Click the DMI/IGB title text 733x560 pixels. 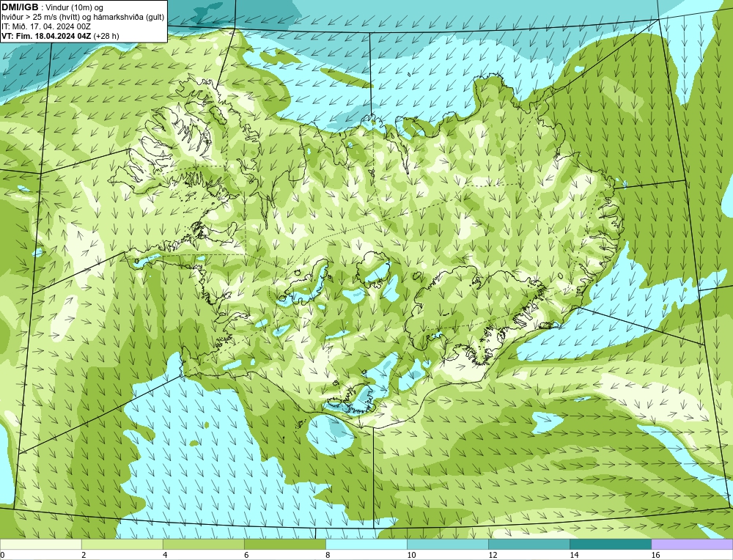click(x=20, y=7)
